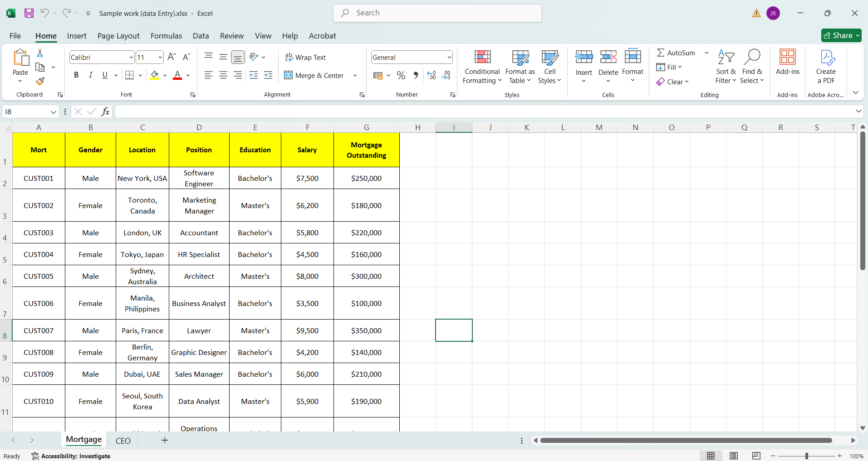Click the green Share button
The height and width of the screenshot is (461, 868).
tap(840, 35)
